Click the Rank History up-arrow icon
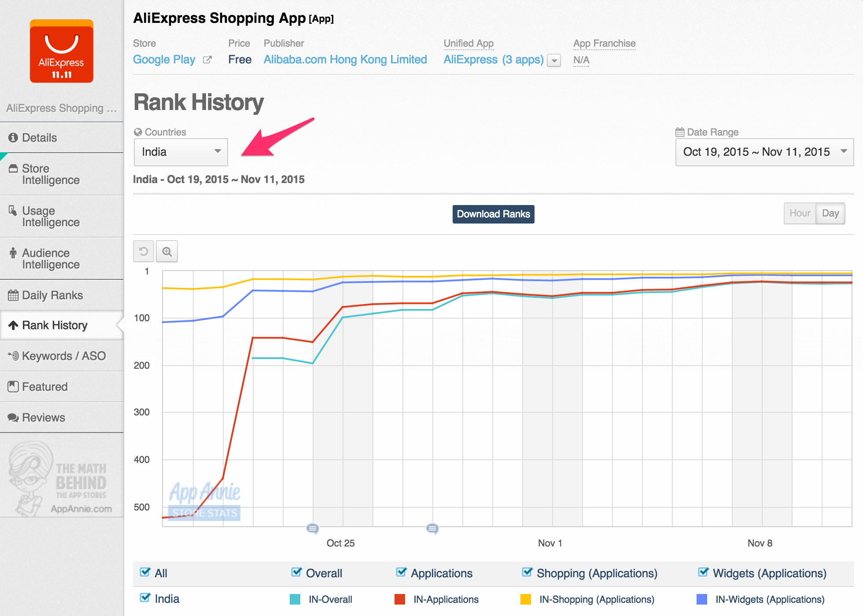The width and height of the screenshot is (863, 616). pyautogui.click(x=13, y=325)
